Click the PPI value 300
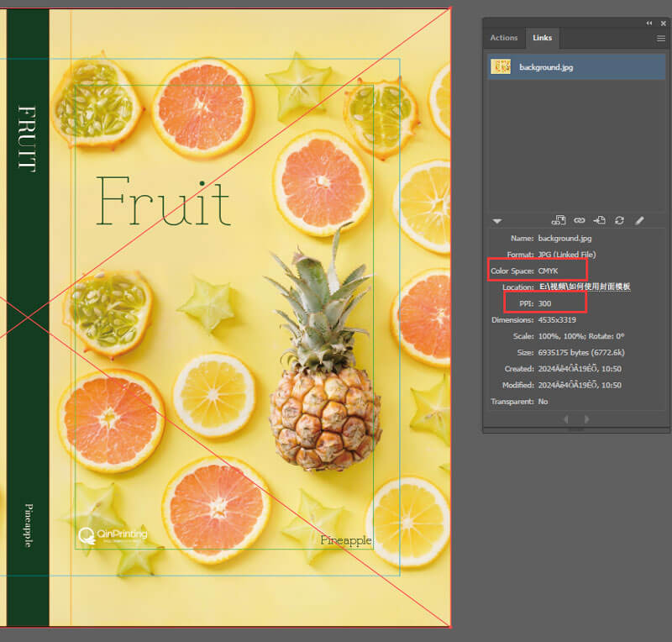Screen dimensions: 672x642 pos(544,303)
